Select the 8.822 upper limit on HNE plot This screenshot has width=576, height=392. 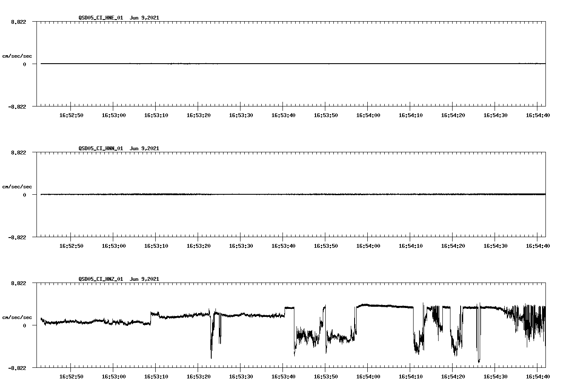pos(18,22)
